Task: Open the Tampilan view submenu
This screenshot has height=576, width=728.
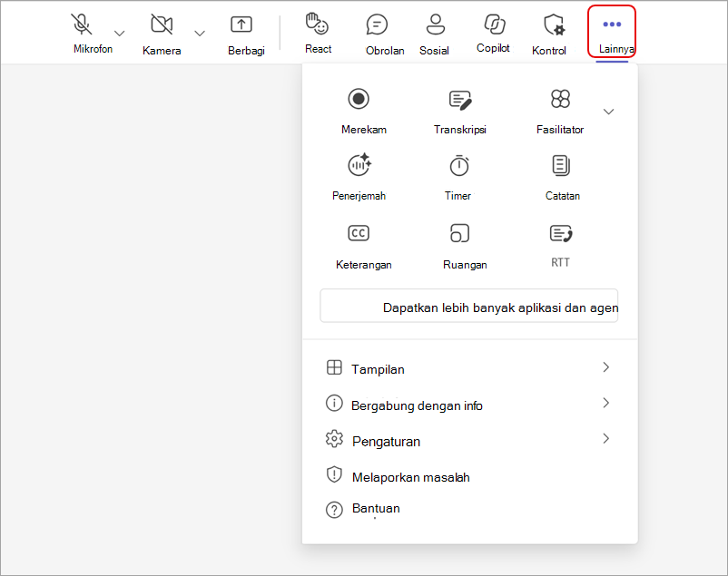Action: pyautogui.click(x=469, y=368)
